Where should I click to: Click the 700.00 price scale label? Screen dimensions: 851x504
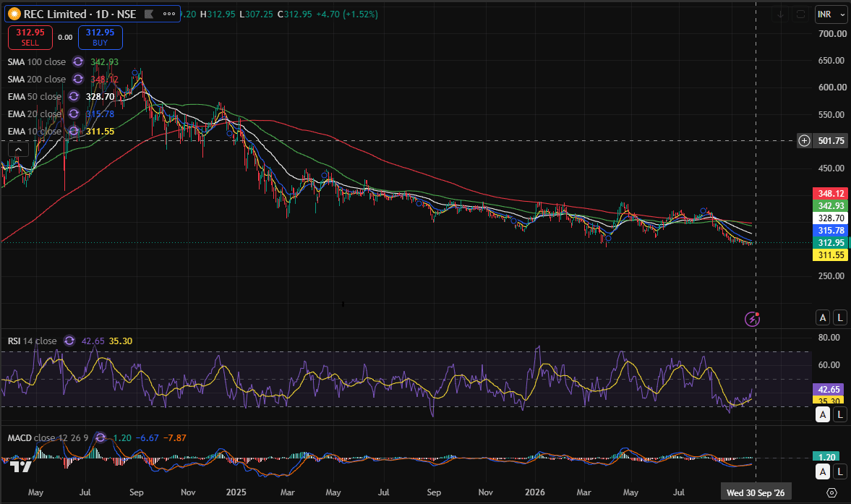(x=832, y=34)
